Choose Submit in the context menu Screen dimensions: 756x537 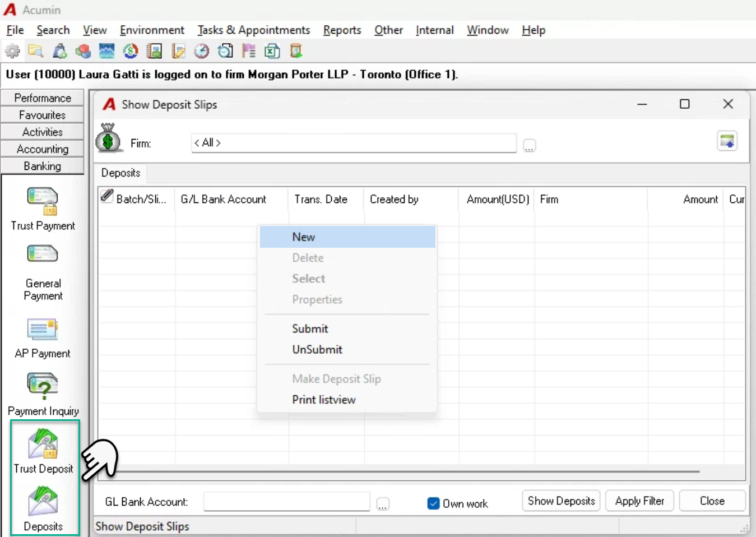(347, 329)
